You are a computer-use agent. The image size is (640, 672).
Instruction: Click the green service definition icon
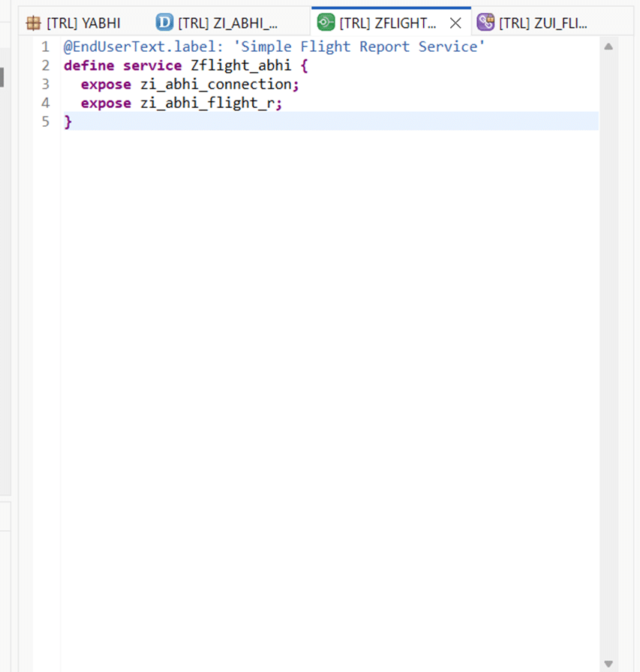(326, 22)
